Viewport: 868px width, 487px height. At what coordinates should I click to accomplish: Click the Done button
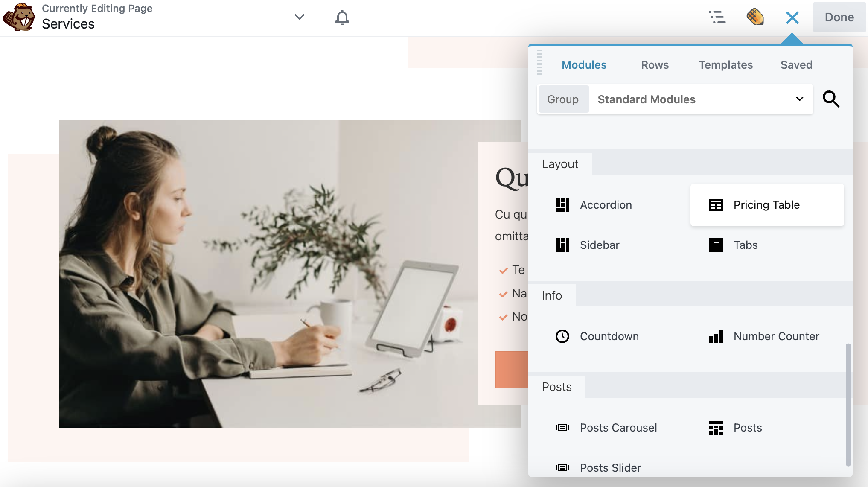pos(838,17)
